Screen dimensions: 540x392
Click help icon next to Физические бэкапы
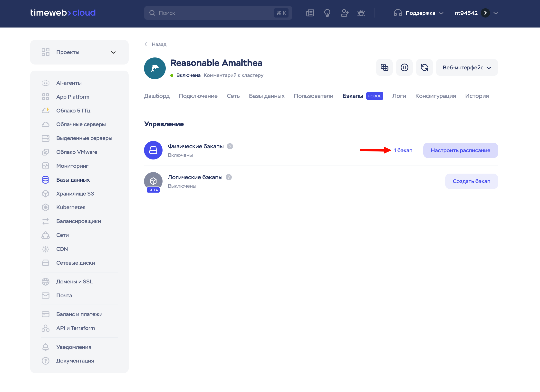(230, 146)
